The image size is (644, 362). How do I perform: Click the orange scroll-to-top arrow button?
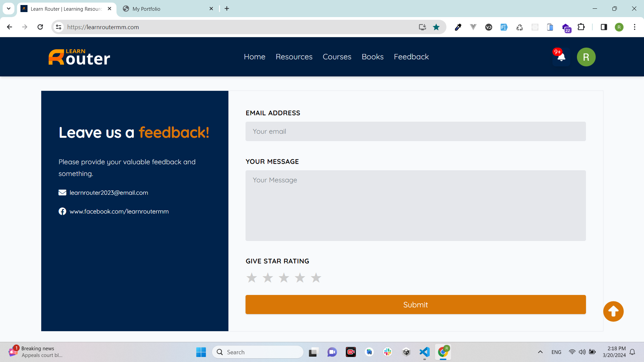(x=613, y=311)
